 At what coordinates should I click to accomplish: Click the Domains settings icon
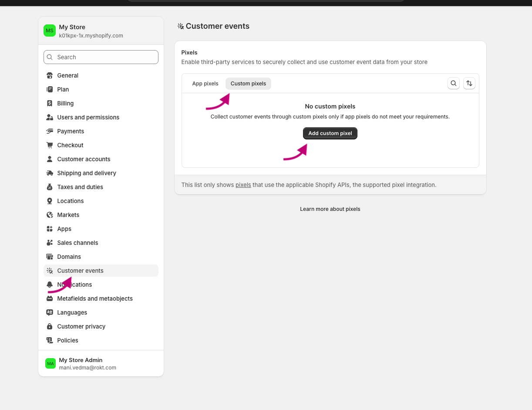(50, 257)
